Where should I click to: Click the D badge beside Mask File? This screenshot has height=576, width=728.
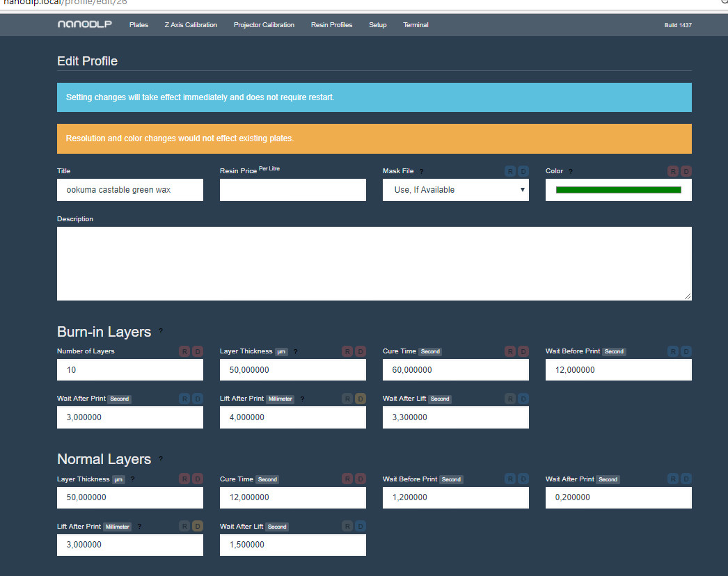pyautogui.click(x=523, y=171)
